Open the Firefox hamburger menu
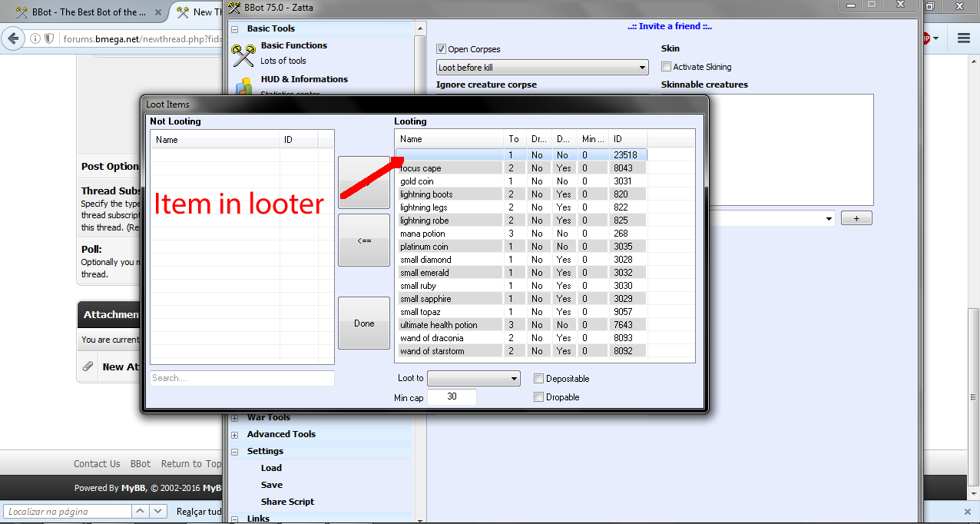 (x=963, y=38)
